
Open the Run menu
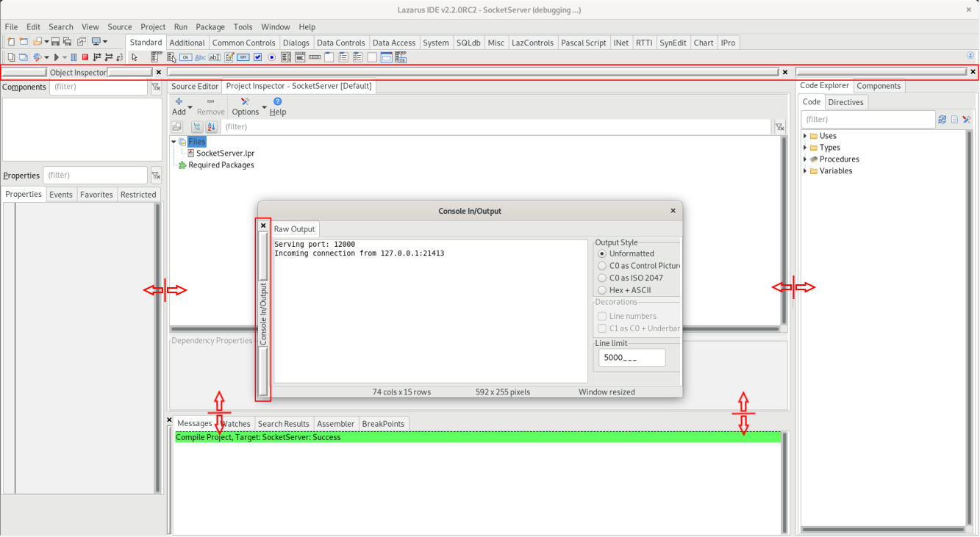point(180,26)
